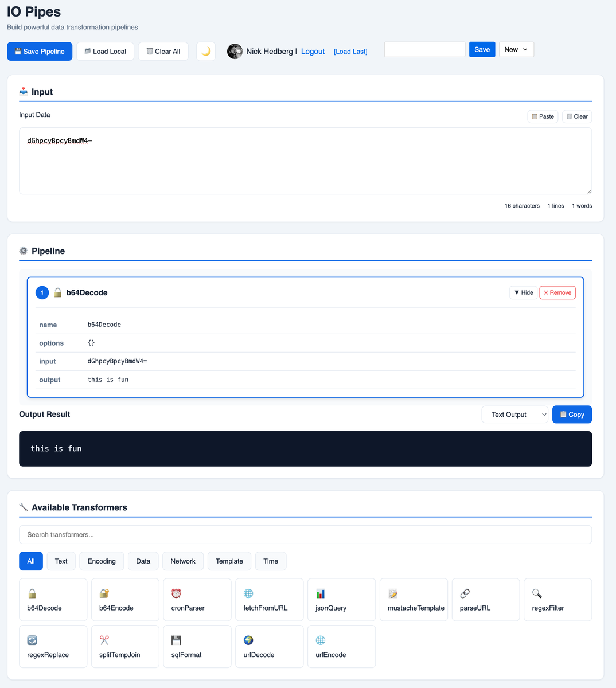
Task: Copy the output result
Action: pyautogui.click(x=571, y=415)
